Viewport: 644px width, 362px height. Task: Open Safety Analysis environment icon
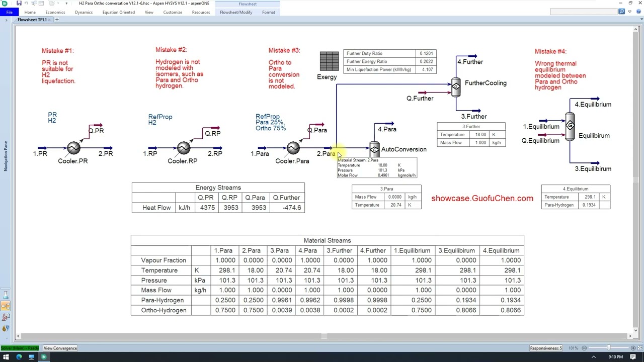pyautogui.click(x=6, y=317)
